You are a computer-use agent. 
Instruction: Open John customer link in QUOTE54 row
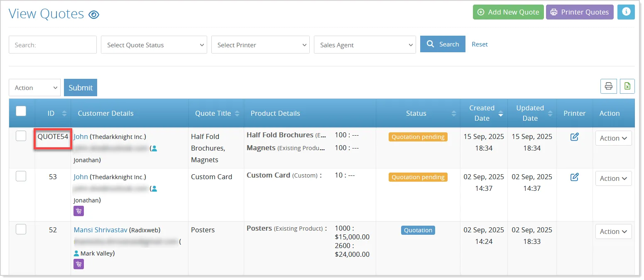coord(81,136)
